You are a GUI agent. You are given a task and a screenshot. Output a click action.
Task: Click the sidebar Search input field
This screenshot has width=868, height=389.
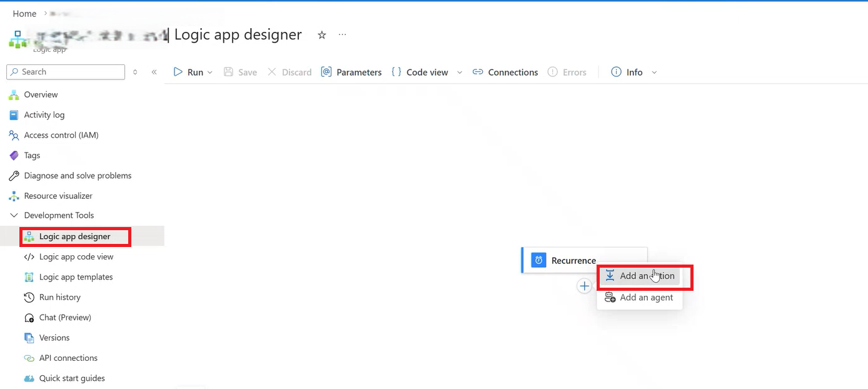[x=66, y=72]
